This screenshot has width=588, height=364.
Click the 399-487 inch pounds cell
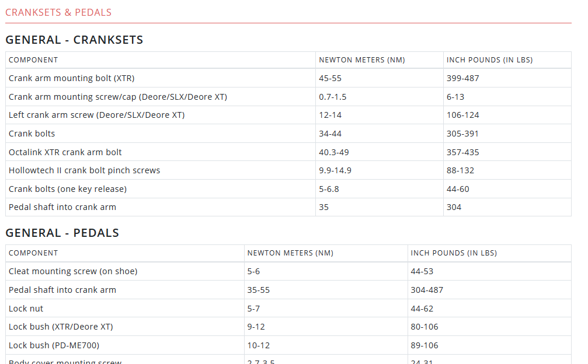point(462,78)
